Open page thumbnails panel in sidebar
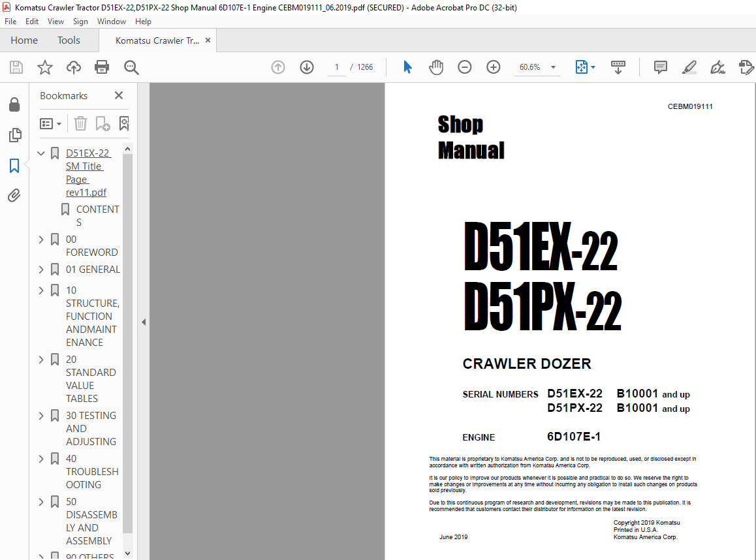 (x=15, y=135)
